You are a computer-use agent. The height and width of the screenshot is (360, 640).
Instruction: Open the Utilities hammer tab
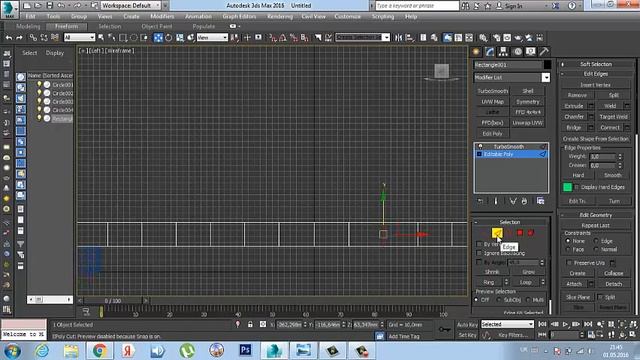[x=544, y=52]
